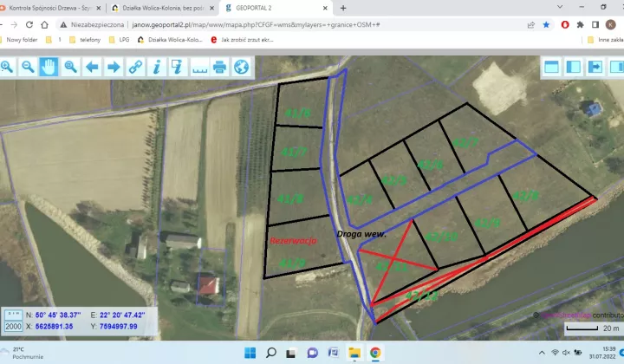This screenshot has height=364, width=624.
Task: Toggle the left side panel layout button
Action: (x=573, y=67)
